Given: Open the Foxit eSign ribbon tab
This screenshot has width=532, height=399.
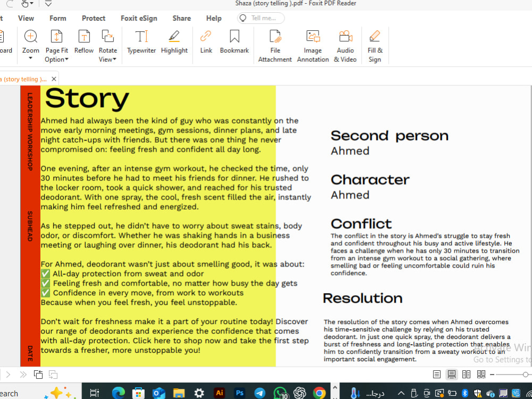Looking at the screenshot, I should 139,18.
